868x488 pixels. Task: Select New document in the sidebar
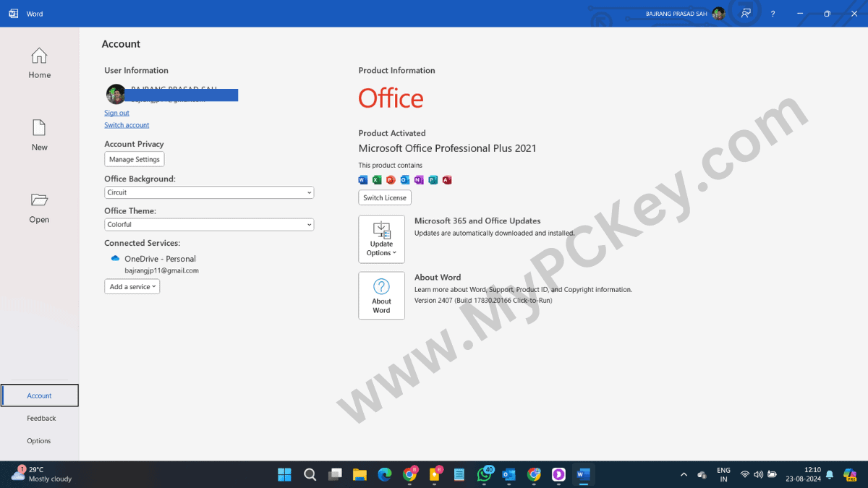(x=39, y=136)
